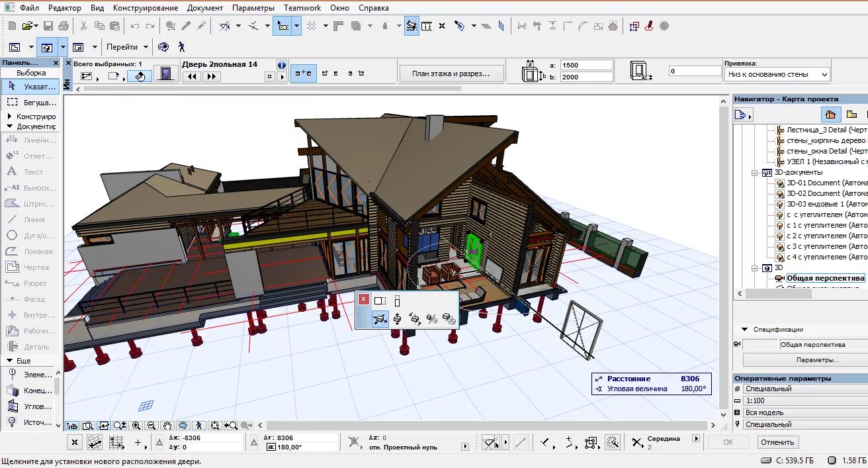The height and width of the screenshot is (468, 868).
Task: Open the Редактор menu
Action: [65, 8]
